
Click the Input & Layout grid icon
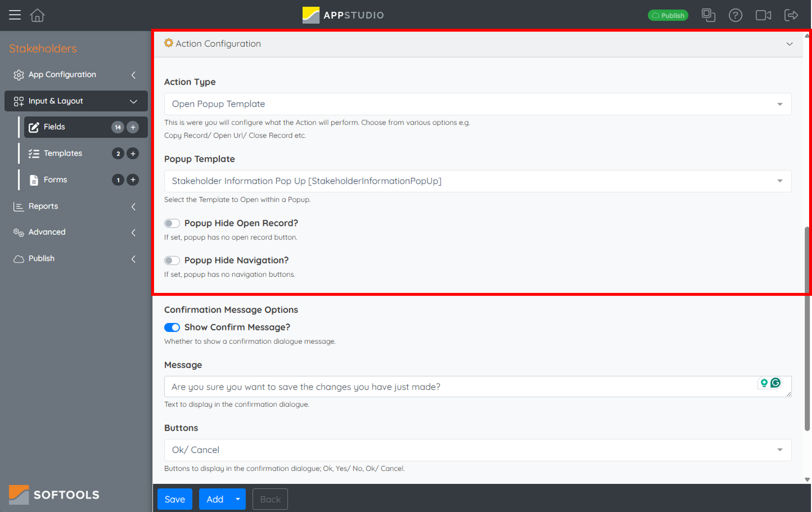(19, 101)
